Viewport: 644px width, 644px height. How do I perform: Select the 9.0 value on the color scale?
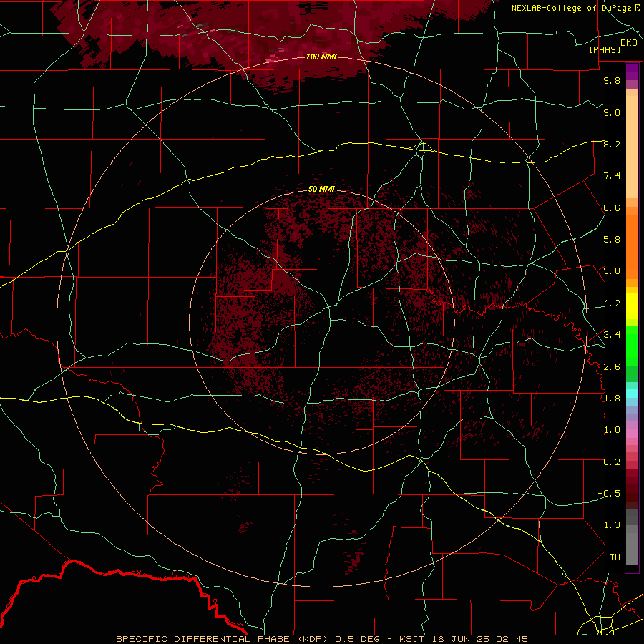[x=612, y=112]
